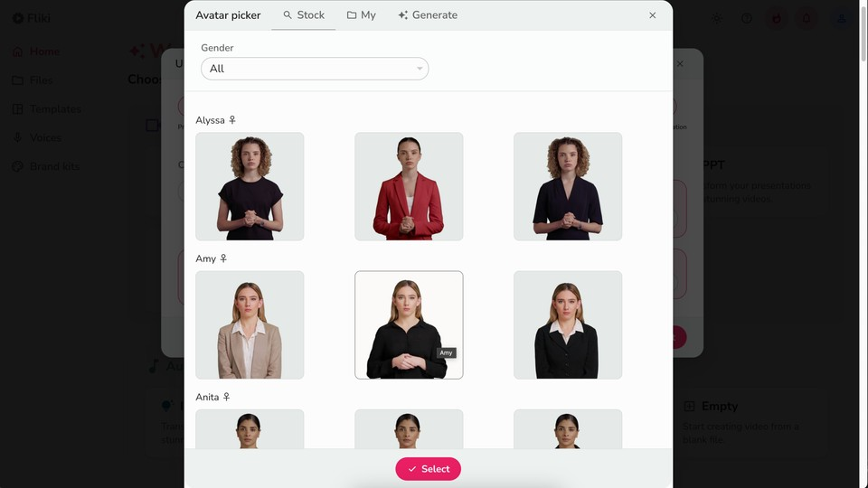Open the Generate tab
868x488 pixels.
428,15
